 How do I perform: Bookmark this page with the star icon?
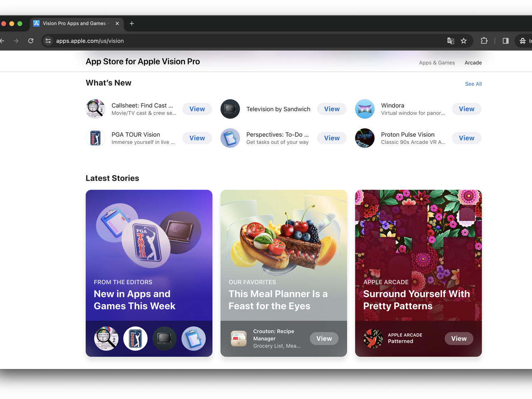464,41
